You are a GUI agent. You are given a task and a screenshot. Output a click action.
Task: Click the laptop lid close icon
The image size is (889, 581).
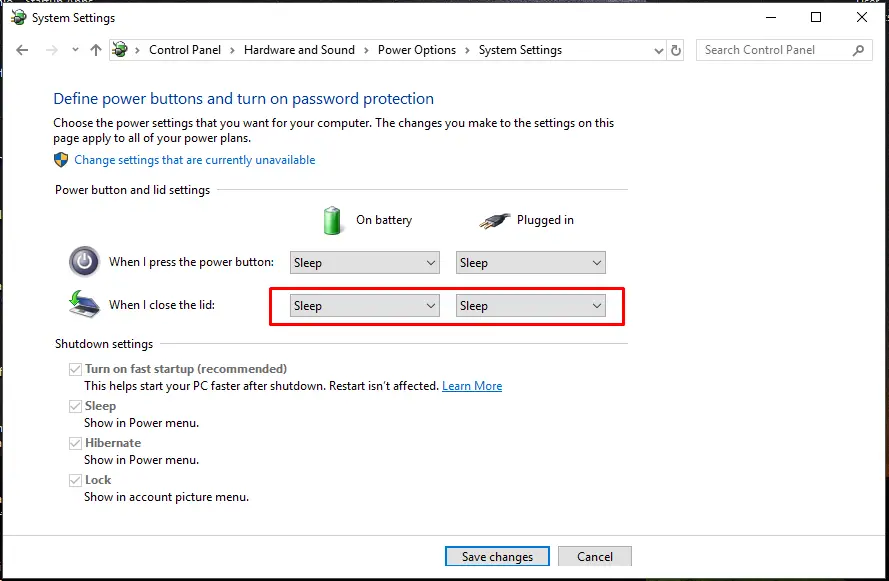pos(84,304)
